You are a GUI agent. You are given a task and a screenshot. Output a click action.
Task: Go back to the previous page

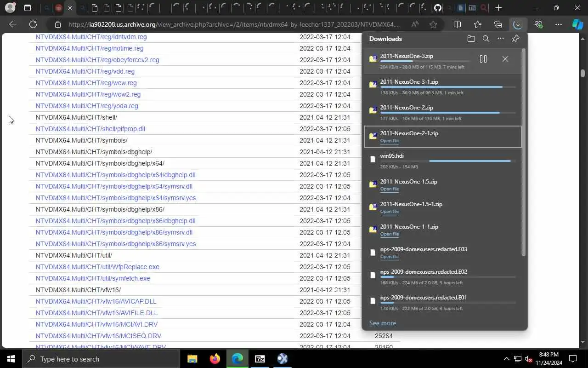13,24
